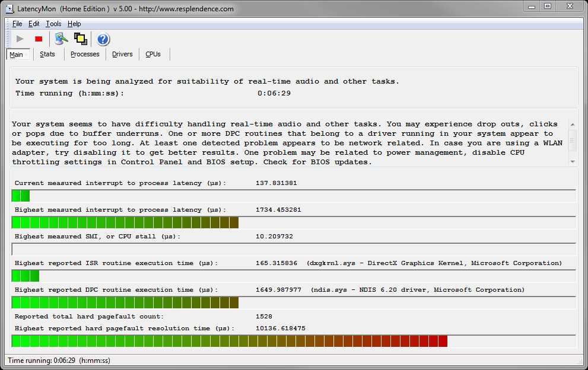Viewport: 588px width, 370px height.
Task: Open the Edit menu
Action: (x=34, y=24)
